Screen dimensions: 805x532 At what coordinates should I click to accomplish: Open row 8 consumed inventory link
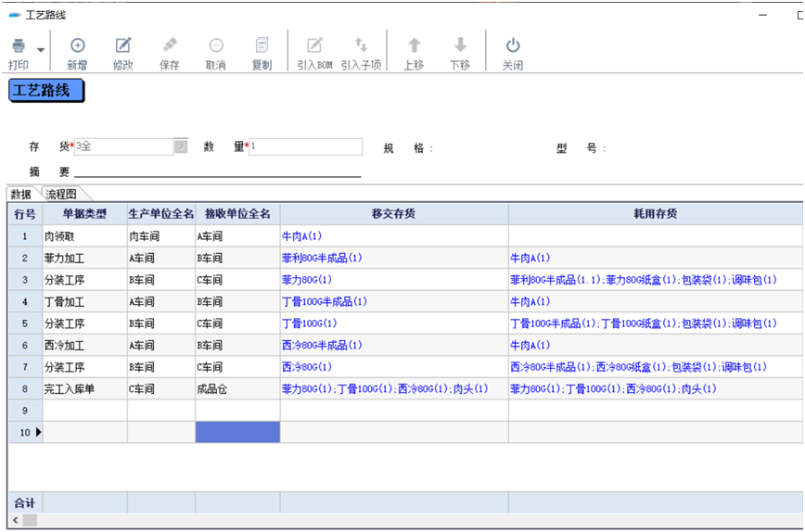pos(613,389)
